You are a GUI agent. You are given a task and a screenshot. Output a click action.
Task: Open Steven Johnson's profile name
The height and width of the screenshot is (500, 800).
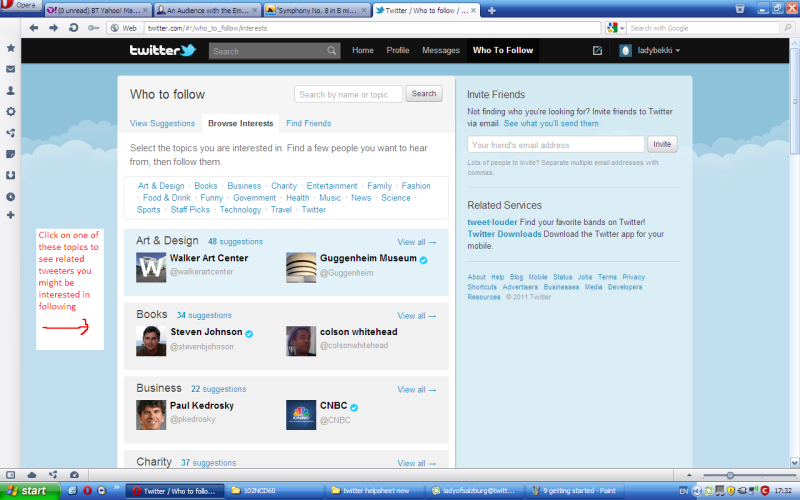point(206,332)
